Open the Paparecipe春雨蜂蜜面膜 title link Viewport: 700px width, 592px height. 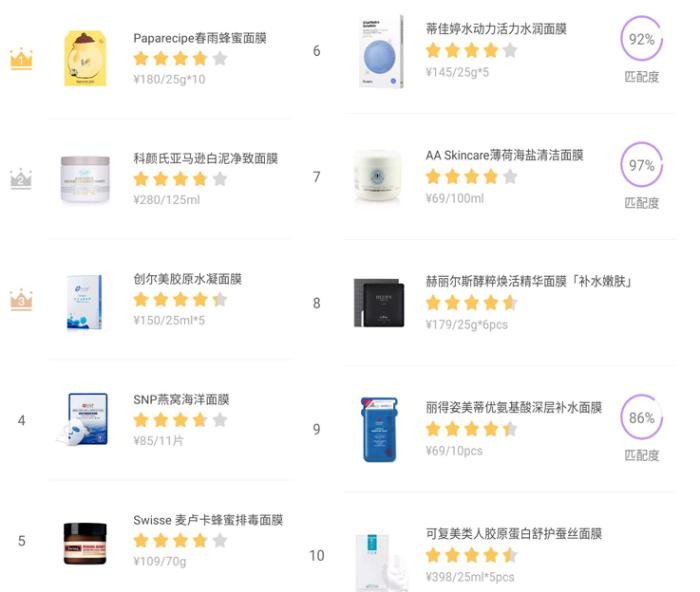pos(200,38)
